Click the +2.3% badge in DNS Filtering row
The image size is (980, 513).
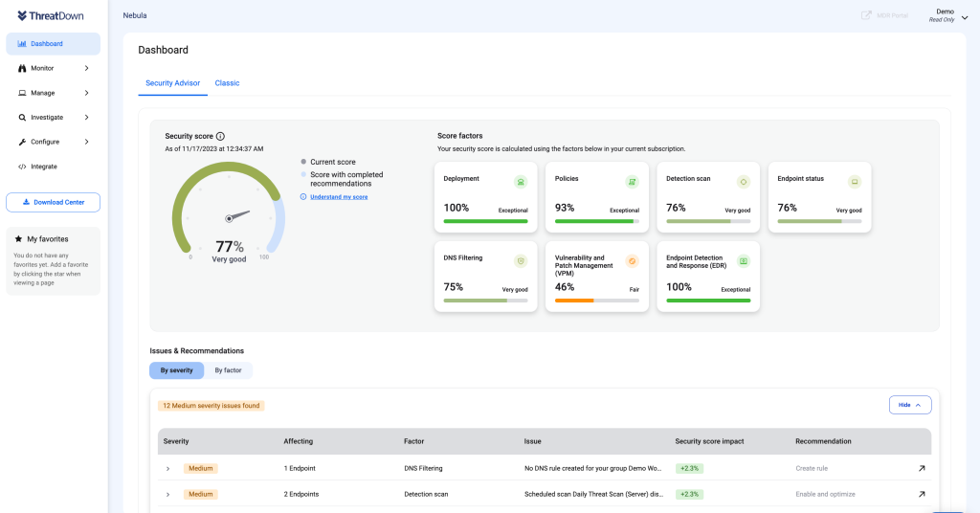point(689,468)
